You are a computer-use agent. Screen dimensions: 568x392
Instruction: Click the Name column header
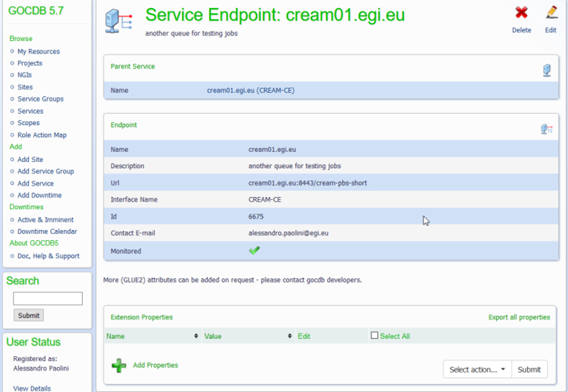point(115,337)
